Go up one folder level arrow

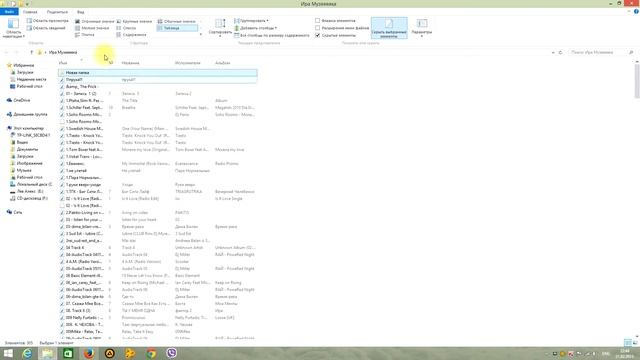coord(31,52)
